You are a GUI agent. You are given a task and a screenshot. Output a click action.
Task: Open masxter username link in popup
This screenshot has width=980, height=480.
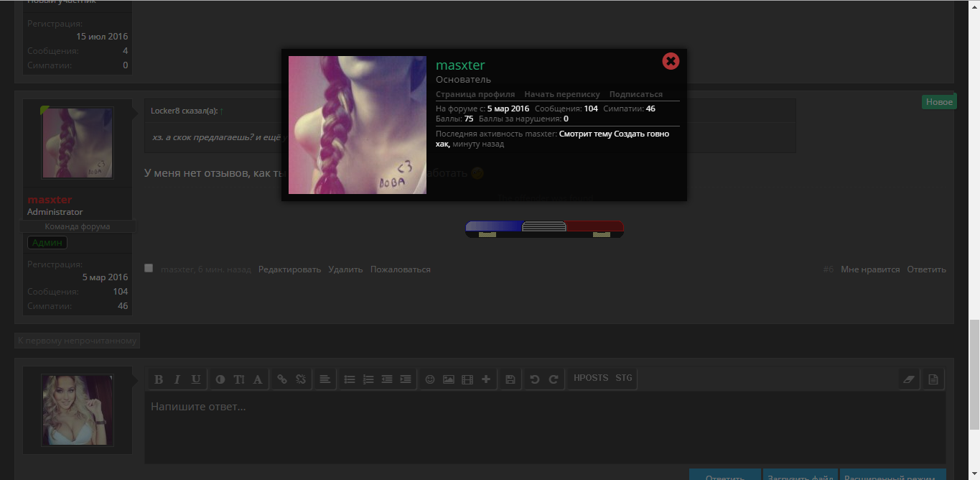[460, 65]
